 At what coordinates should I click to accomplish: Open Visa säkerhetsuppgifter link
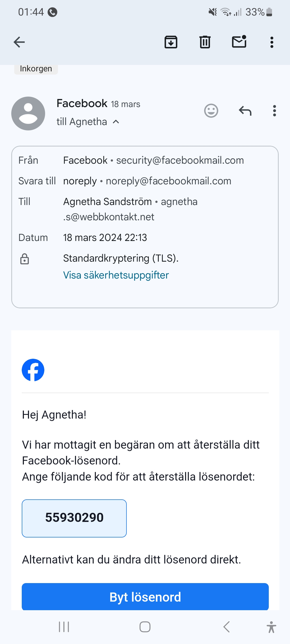click(116, 275)
